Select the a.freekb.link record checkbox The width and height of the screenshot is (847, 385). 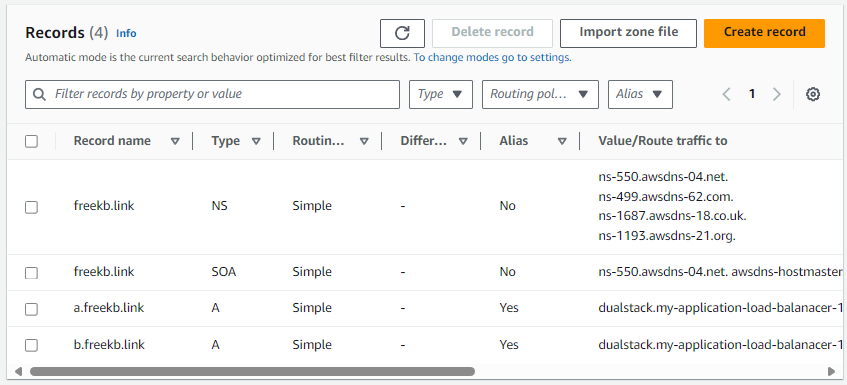31,309
